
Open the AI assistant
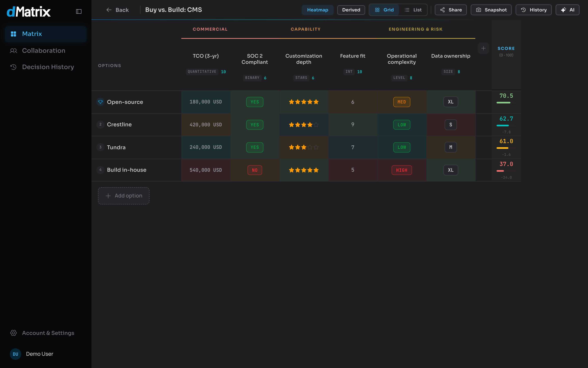[567, 10]
